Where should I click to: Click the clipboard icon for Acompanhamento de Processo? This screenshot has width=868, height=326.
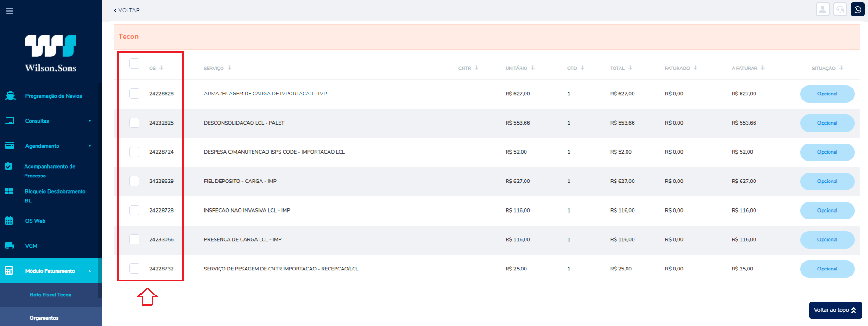pyautogui.click(x=9, y=166)
